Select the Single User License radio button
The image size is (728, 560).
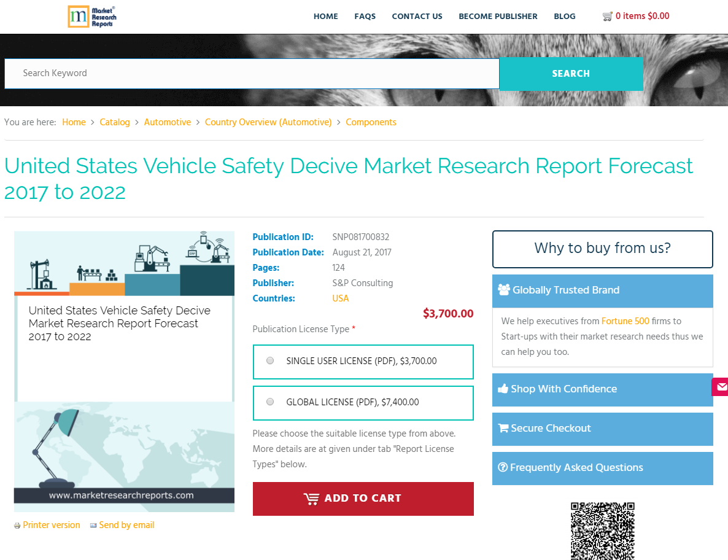(x=270, y=360)
